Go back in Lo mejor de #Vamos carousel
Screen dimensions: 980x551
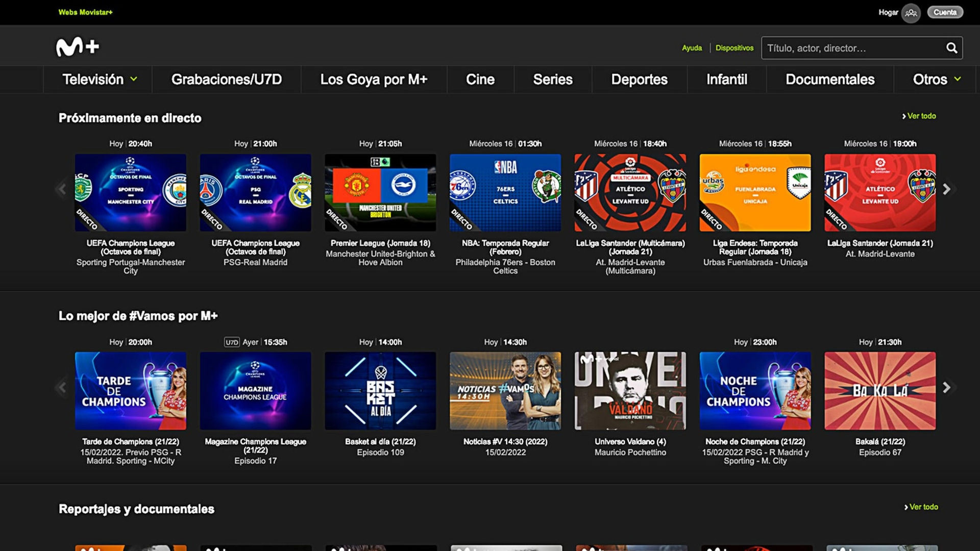(x=62, y=388)
